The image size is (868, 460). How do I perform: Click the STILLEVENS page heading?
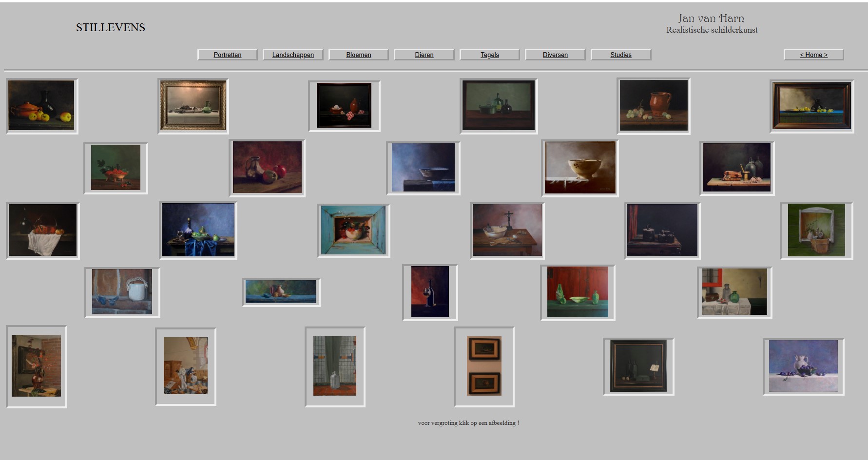[111, 27]
